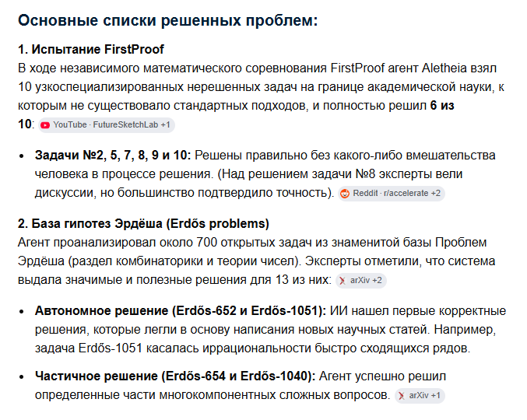The height and width of the screenshot is (420, 527).
Task: Click the bold Автономное решение bullet title
Action: click(x=181, y=311)
